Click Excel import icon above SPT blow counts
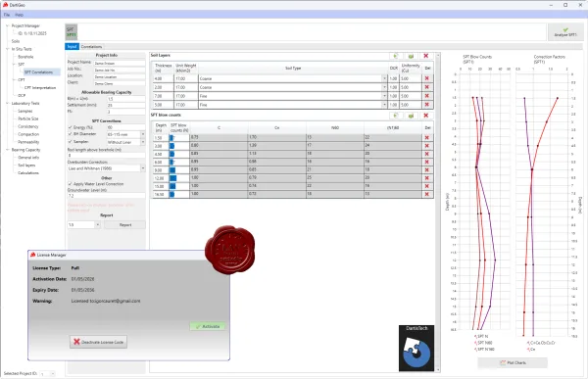Screen dimensions: 588x379 coord(411,116)
